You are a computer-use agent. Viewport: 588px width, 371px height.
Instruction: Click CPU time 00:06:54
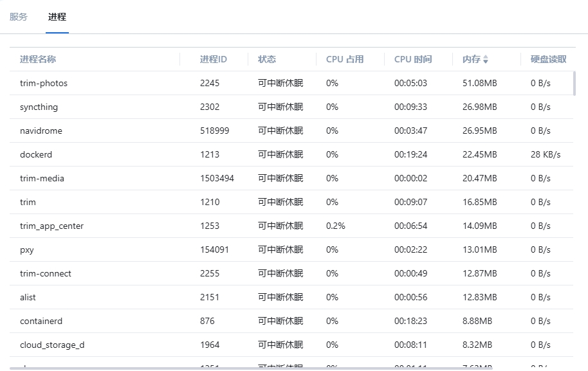point(410,226)
